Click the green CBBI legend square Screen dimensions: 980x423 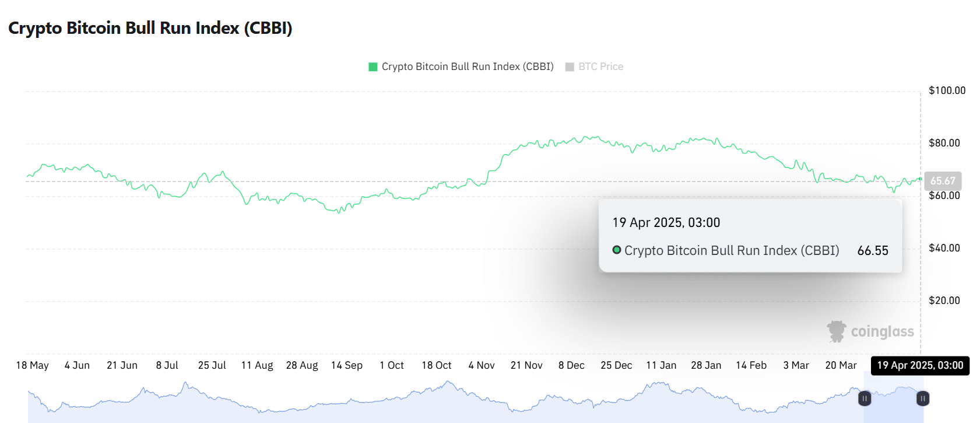(372, 66)
